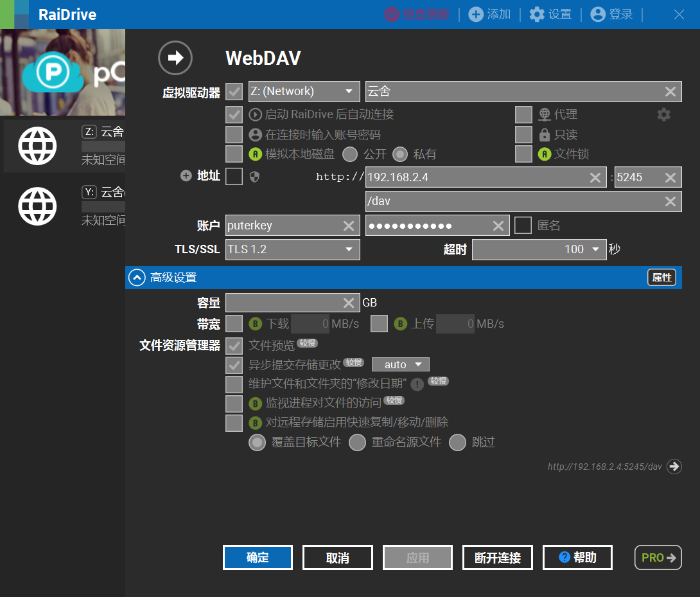Click 检查更新 check for updates
The width and height of the screenshot is (700, 597).
tap(417, 14)
